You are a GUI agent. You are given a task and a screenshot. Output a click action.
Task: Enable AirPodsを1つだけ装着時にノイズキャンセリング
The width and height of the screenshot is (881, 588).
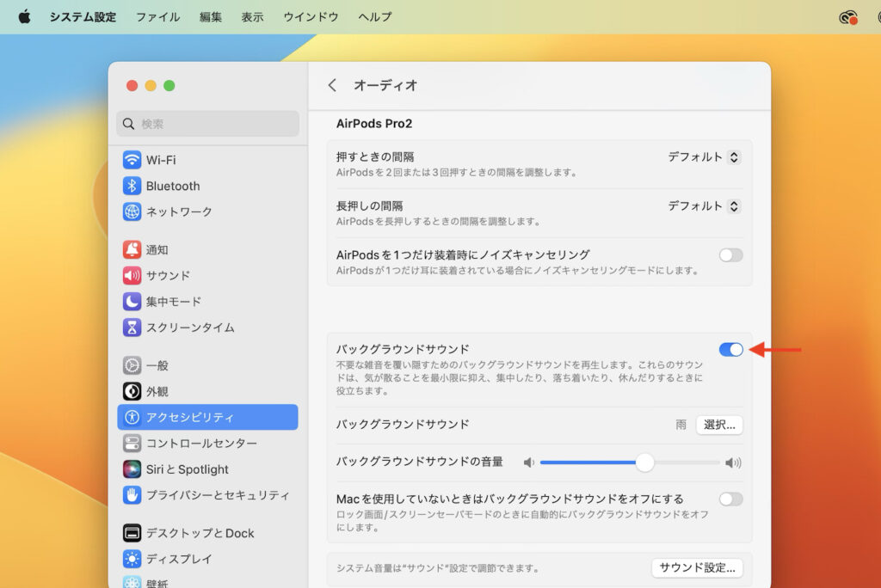coord(730,254)
